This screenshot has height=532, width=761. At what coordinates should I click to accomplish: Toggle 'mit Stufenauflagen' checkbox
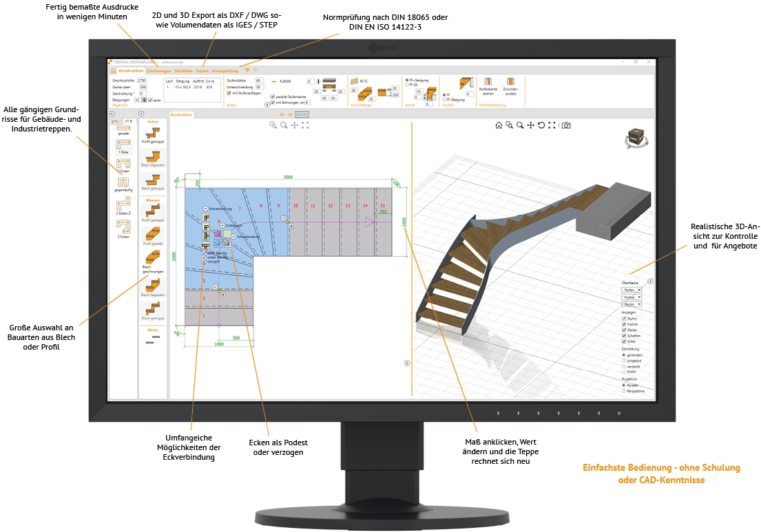(229, 93)
